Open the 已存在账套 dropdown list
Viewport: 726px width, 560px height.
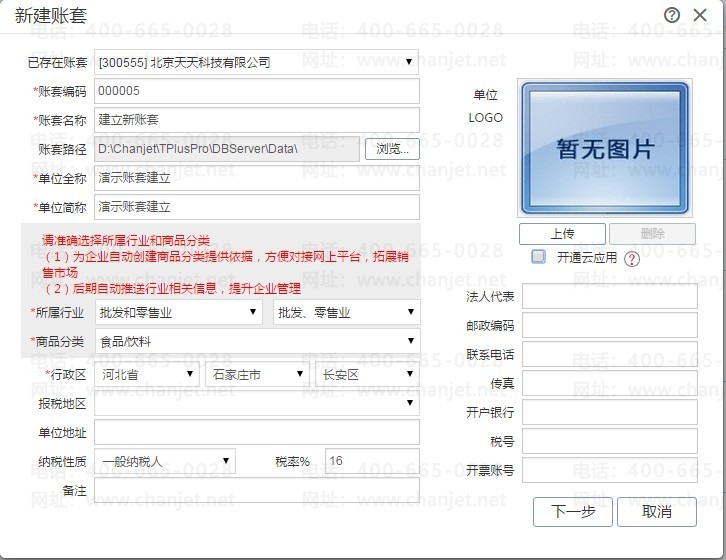point(257,62)
